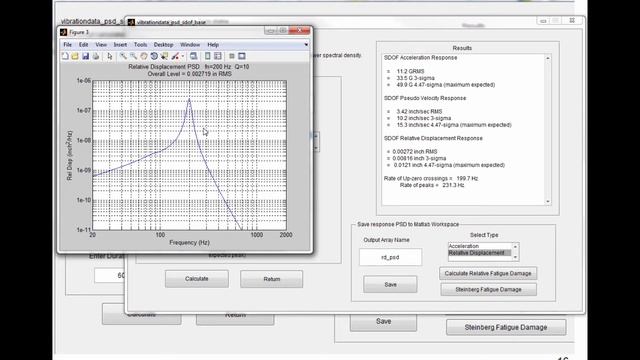Save the figure using the floppy disk icon

[x=85, y=56]
